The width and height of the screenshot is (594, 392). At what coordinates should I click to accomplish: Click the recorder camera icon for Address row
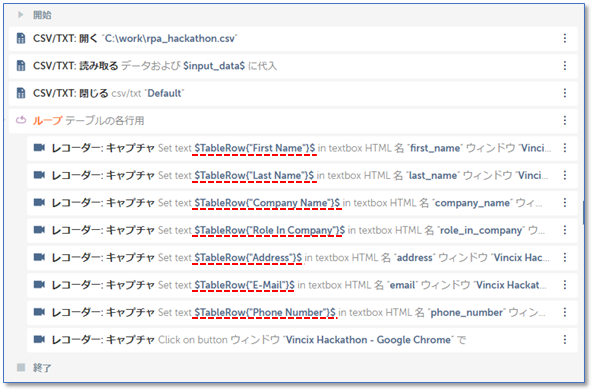click(39, 257)
